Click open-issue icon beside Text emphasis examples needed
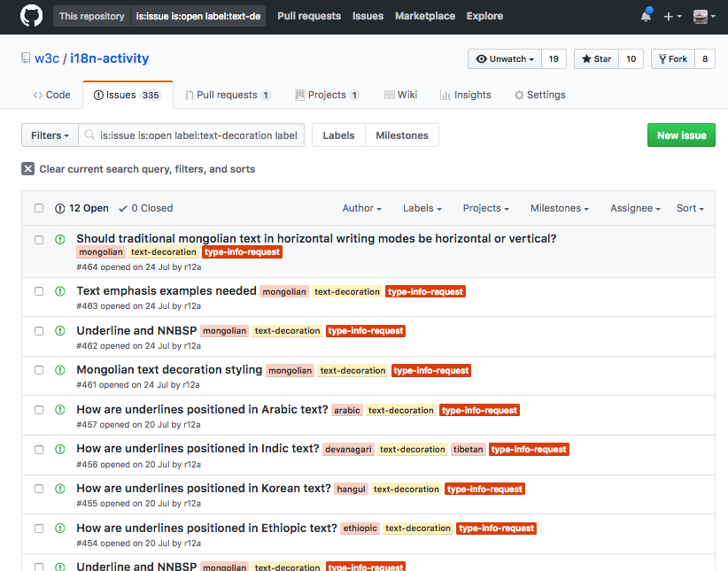 [60, 291]
